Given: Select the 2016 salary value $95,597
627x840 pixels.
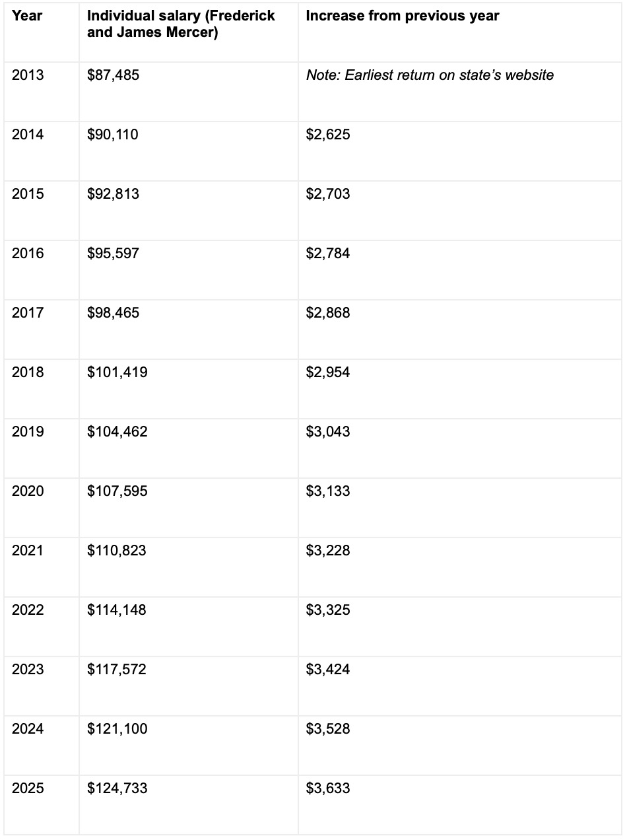Looking at the screenshot, I should coord(188,270).
